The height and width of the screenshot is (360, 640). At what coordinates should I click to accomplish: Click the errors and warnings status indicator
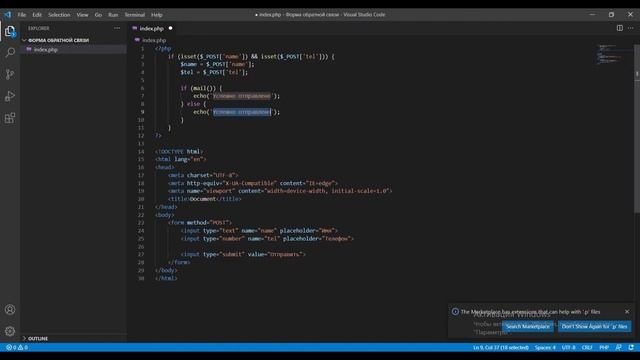click(x=17, y=347)
